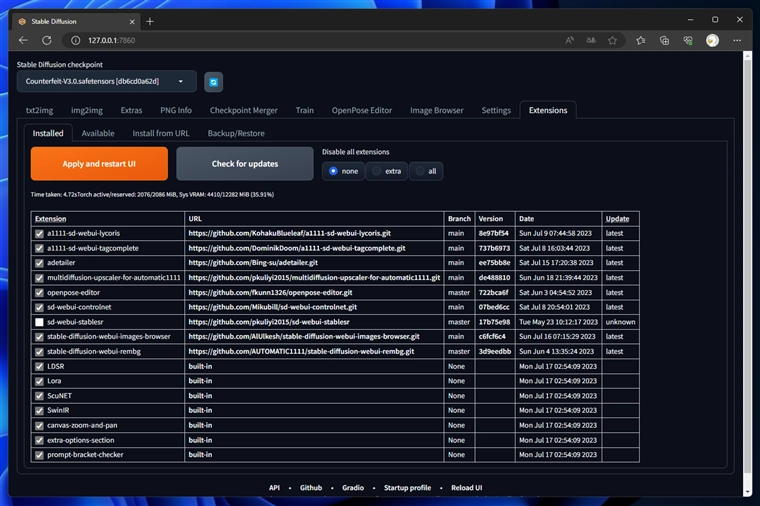This screenshot has height=506, width=760.
Task: Open a new browser tab
Action: pyautogui.click(x=150, y=21)
